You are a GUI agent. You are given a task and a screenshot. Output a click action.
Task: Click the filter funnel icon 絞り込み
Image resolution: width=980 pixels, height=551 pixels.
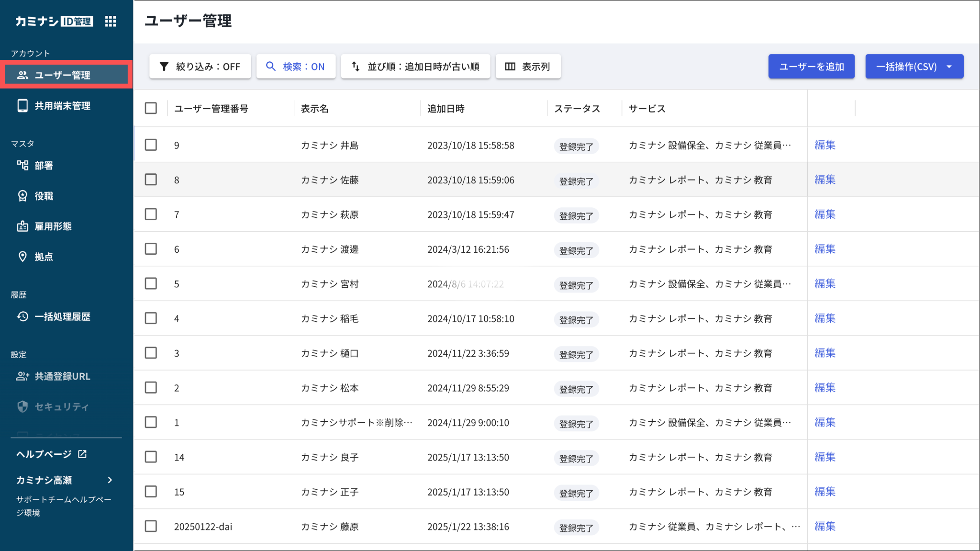[164, 67]
